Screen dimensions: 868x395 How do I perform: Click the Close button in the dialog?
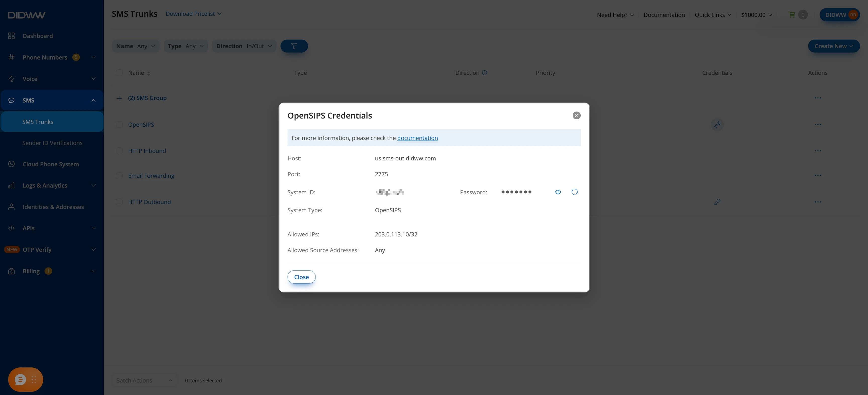point(301,277)
